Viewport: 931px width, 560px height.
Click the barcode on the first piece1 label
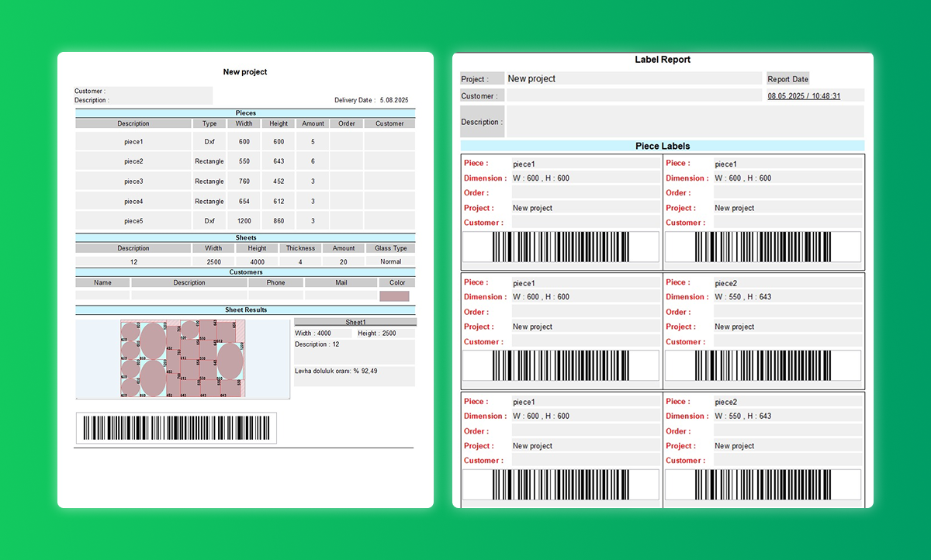point(560,248)
